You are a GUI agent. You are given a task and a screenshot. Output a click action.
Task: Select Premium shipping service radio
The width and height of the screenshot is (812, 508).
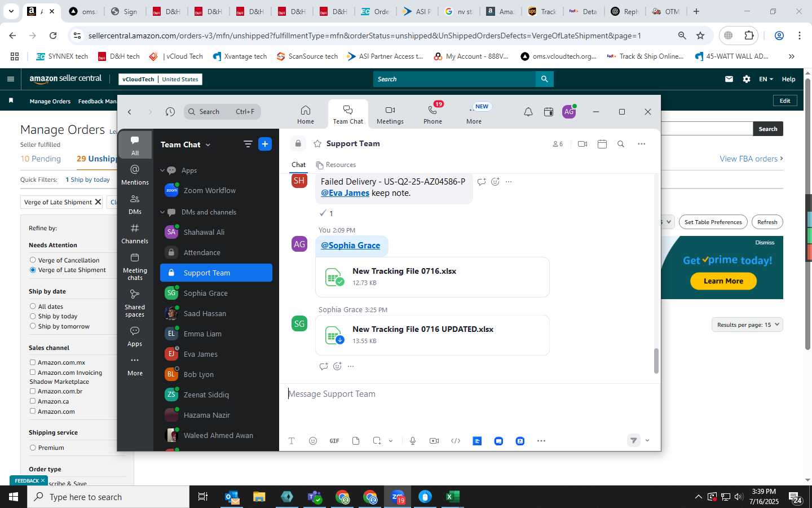point(33,448)
